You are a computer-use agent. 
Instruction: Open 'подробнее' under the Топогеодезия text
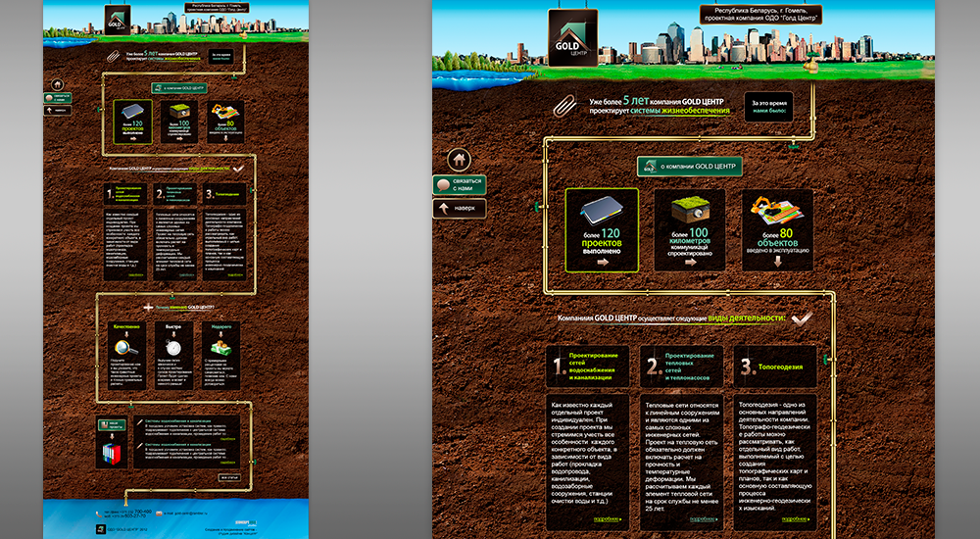[x=795, y=519]
